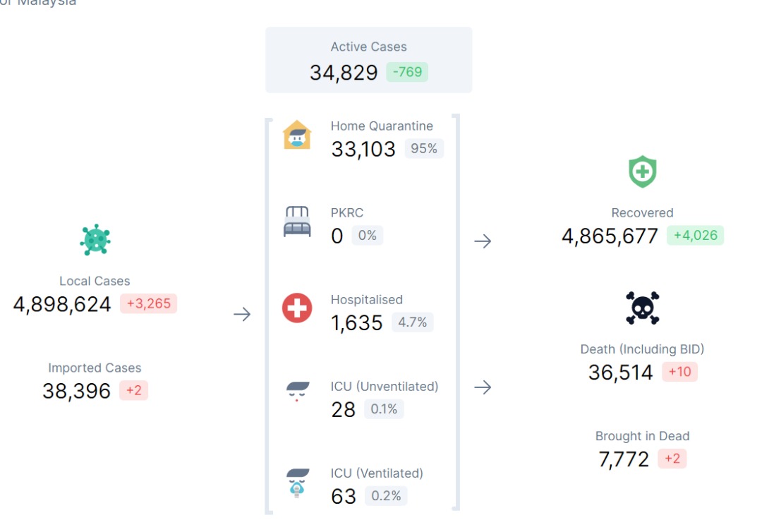This screenshot has width=762, height=532.
Task: Click the Active Cases summary box
Action: 368,60
